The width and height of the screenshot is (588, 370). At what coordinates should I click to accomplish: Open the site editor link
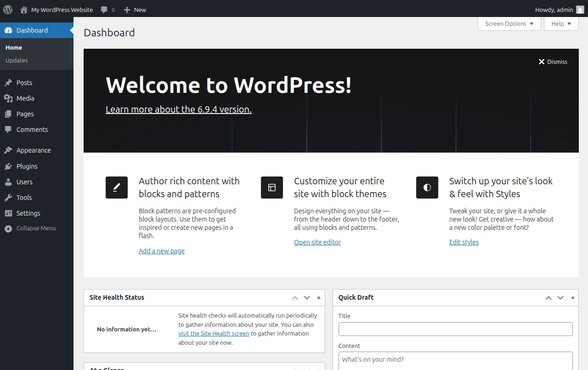[x=317, y=242]
